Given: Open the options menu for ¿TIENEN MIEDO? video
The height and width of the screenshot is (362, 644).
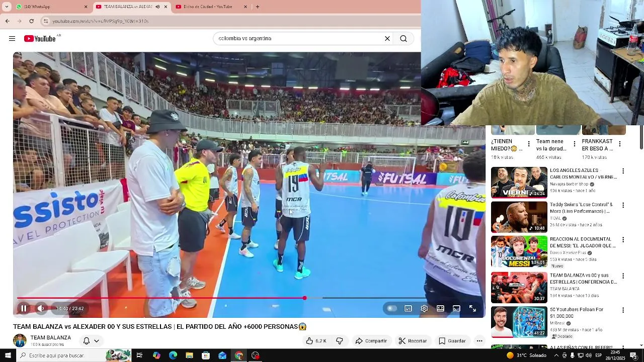Looking at the screenshot, I should (528, 144).
